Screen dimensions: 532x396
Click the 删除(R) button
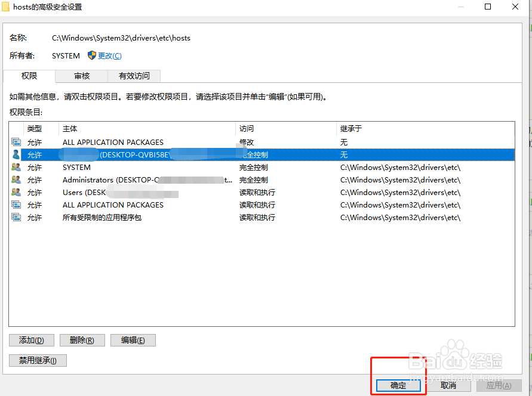tap(82, 340)
